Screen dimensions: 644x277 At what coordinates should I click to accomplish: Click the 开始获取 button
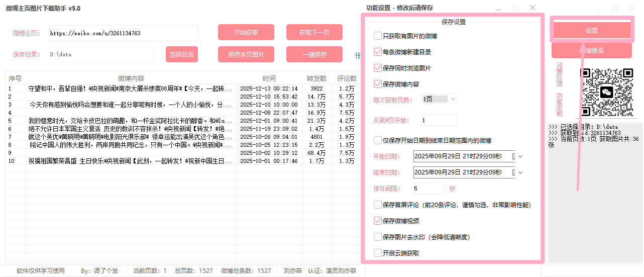point(246,32)
